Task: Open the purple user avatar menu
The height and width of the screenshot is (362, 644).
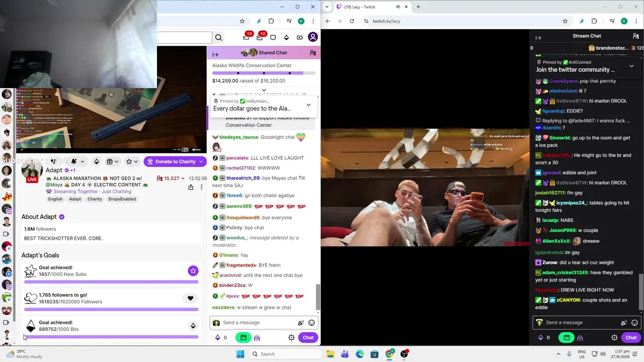Action: click(x=313, y=37)
